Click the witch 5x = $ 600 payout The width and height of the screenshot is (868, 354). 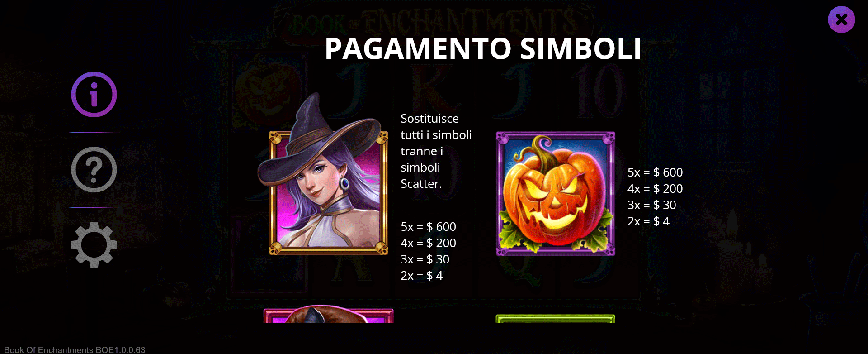(429, 227)
